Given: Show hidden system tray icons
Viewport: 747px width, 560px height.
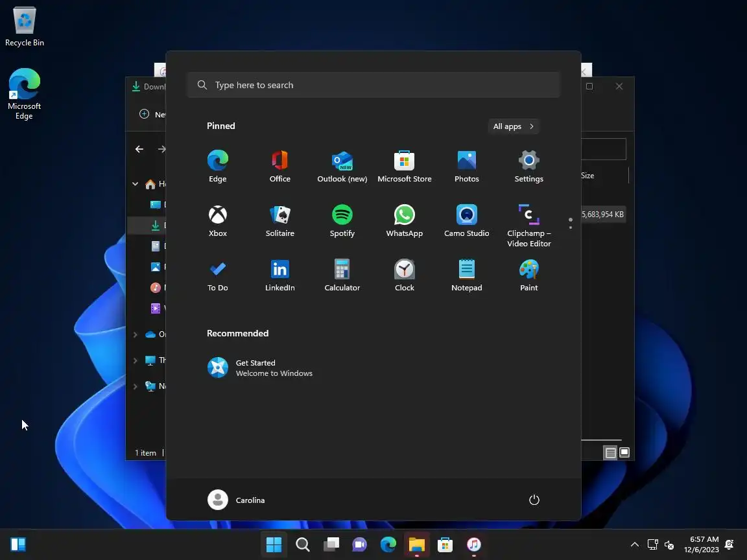Looking at the screenshot, I should [x=635, y=544].
